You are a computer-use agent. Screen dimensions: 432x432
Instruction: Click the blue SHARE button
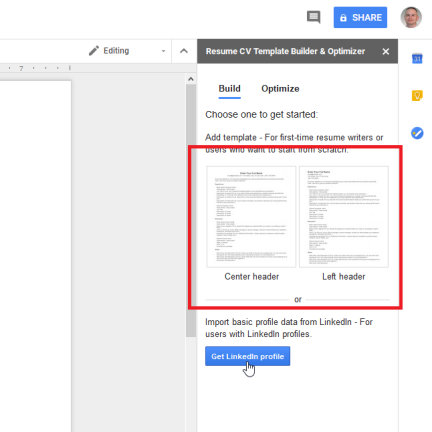coord(360,17)
